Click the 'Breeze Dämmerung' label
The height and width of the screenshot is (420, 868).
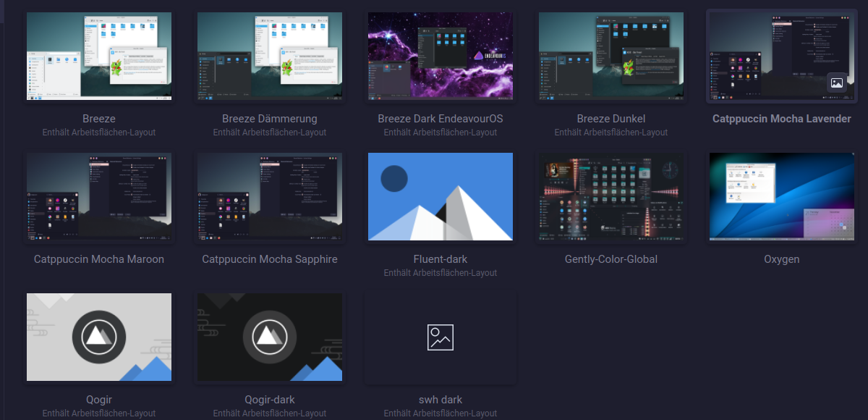coord(270,119)
